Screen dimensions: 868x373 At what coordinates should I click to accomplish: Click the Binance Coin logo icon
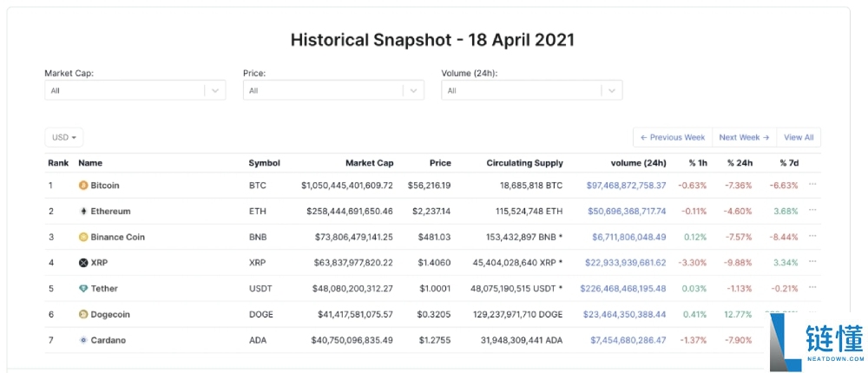coord(83,237)
